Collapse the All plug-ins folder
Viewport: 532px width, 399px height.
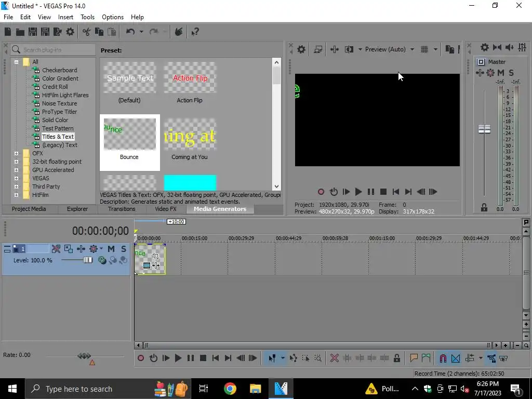[16, 62]
